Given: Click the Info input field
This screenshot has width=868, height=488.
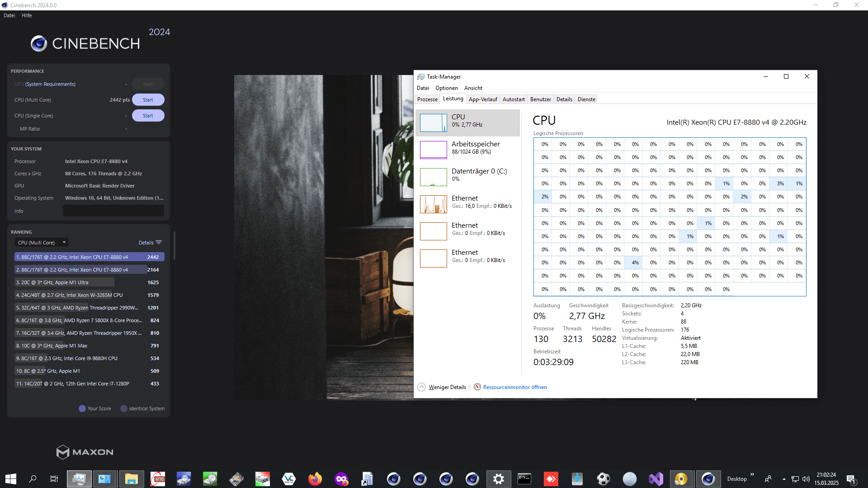Looking at the screenshot, I should click(113, 211).
